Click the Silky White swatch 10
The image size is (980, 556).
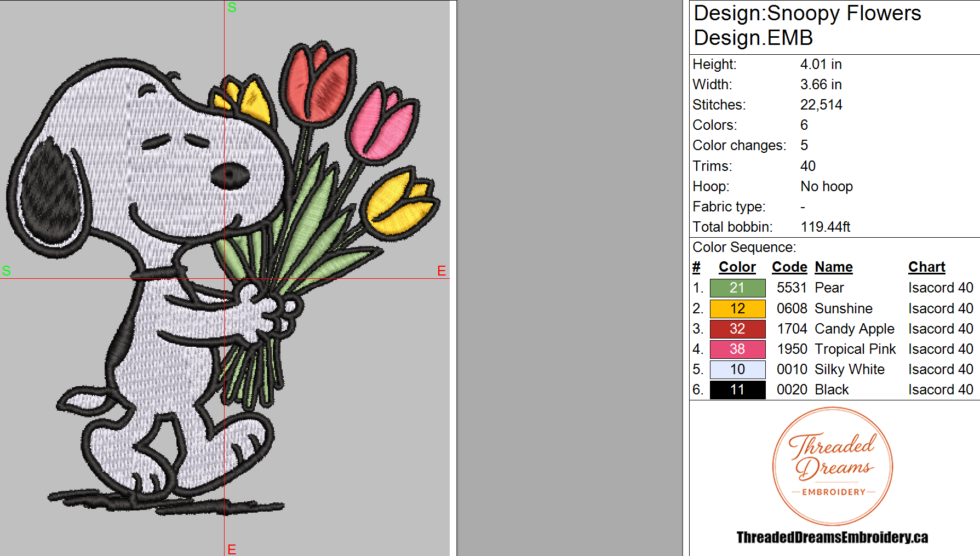coord(737,369)
